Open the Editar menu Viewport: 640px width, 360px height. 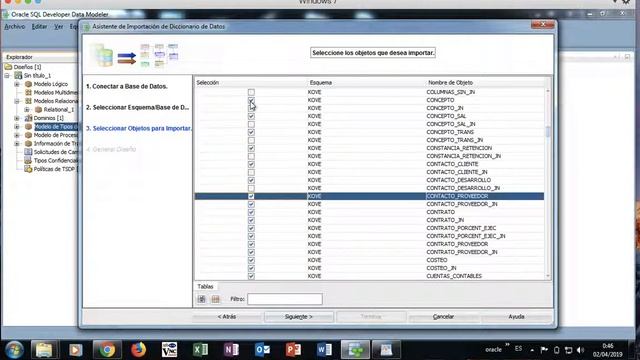click(x=39, y=27)
